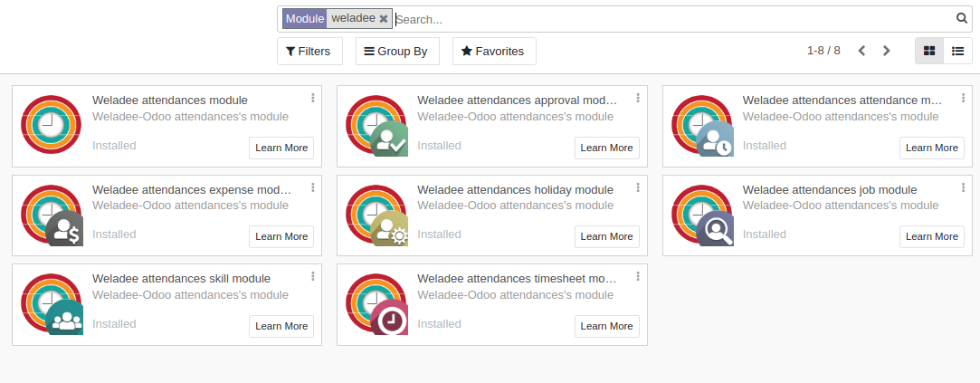
Task: Click Learn More on approval module
Action: tap(607, 148)
